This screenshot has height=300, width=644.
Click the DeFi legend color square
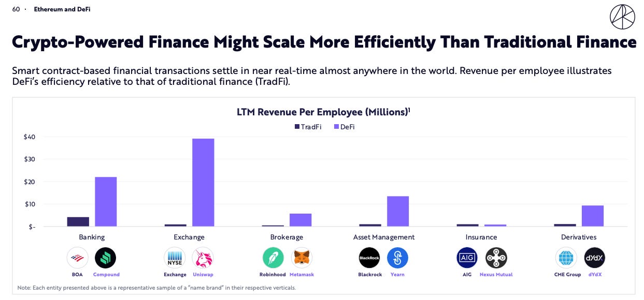[336, 127]
